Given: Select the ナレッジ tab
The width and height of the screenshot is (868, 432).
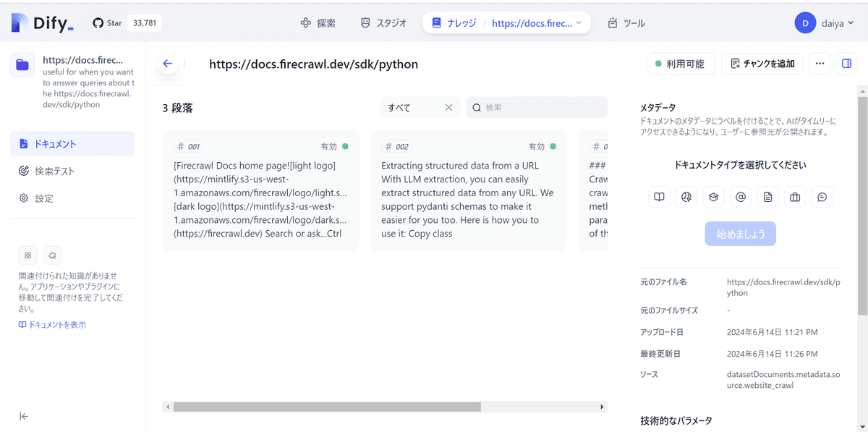Looking at the screenshot, I should click(454, 23).
